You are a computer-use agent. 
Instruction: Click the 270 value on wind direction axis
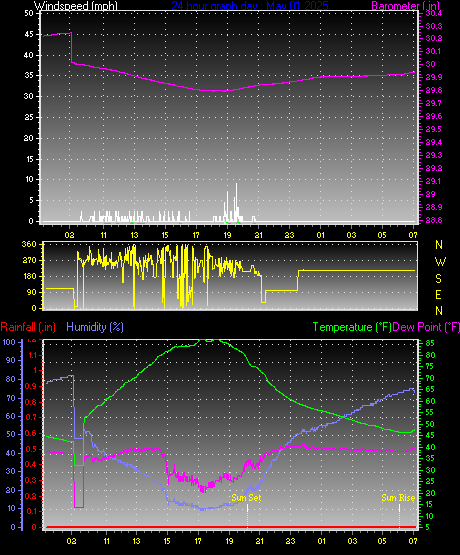pos(29,260)
